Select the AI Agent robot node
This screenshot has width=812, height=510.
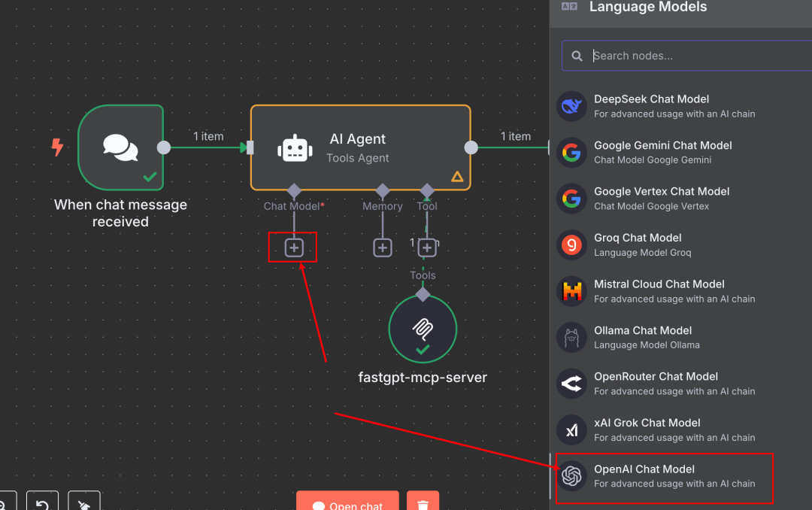360,147
